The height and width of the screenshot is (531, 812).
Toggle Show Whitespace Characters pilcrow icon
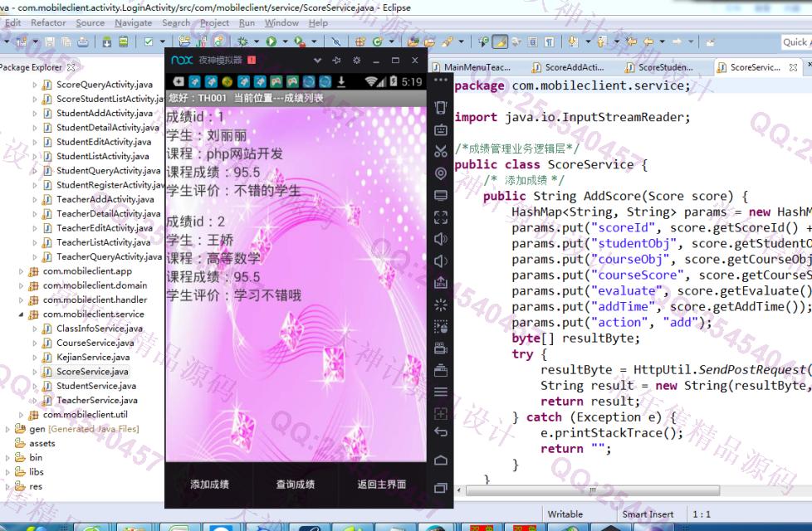coord(549,42)
